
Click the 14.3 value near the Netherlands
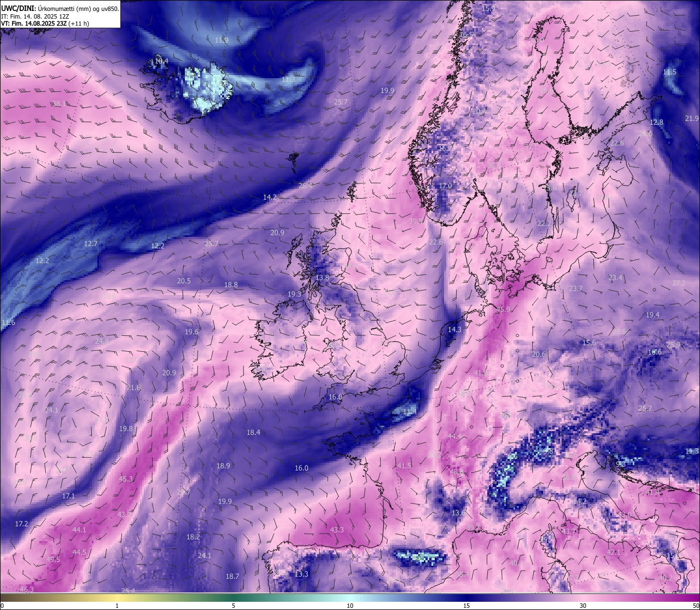(454, 329)
